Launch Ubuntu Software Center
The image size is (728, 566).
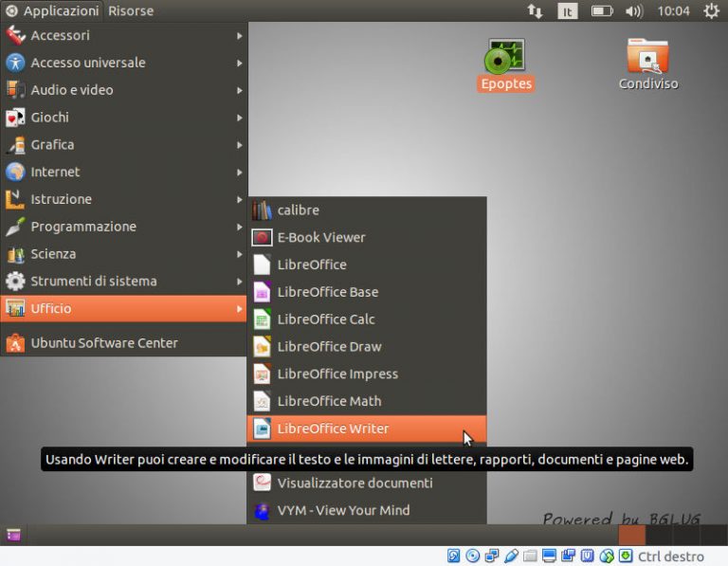[x=124, y=343]
